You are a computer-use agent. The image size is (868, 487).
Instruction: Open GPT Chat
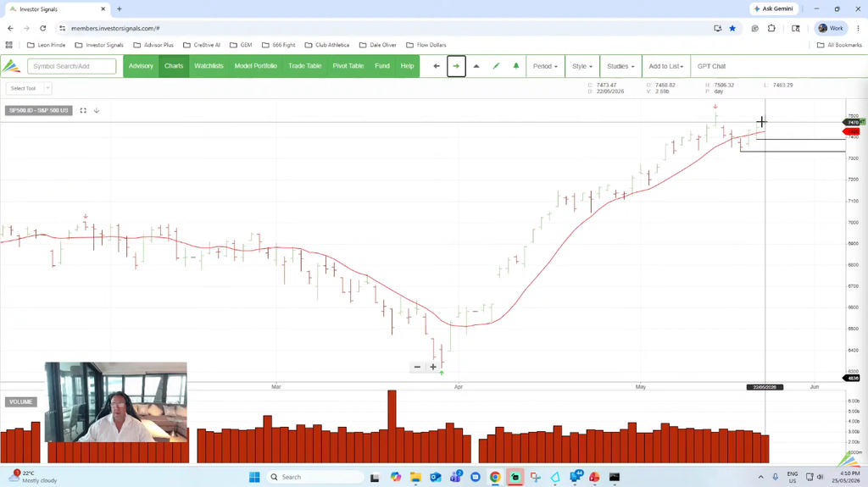[x=711, y=66]
